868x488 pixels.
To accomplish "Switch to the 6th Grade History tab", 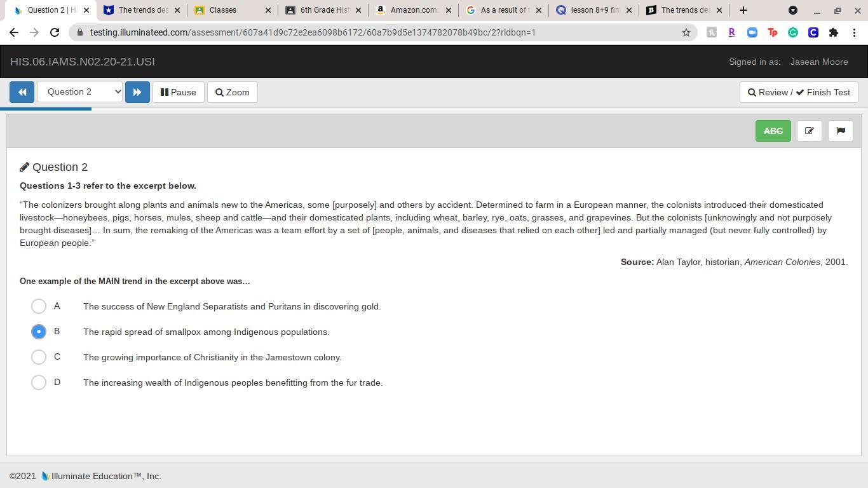I will (x=323, y=10).
